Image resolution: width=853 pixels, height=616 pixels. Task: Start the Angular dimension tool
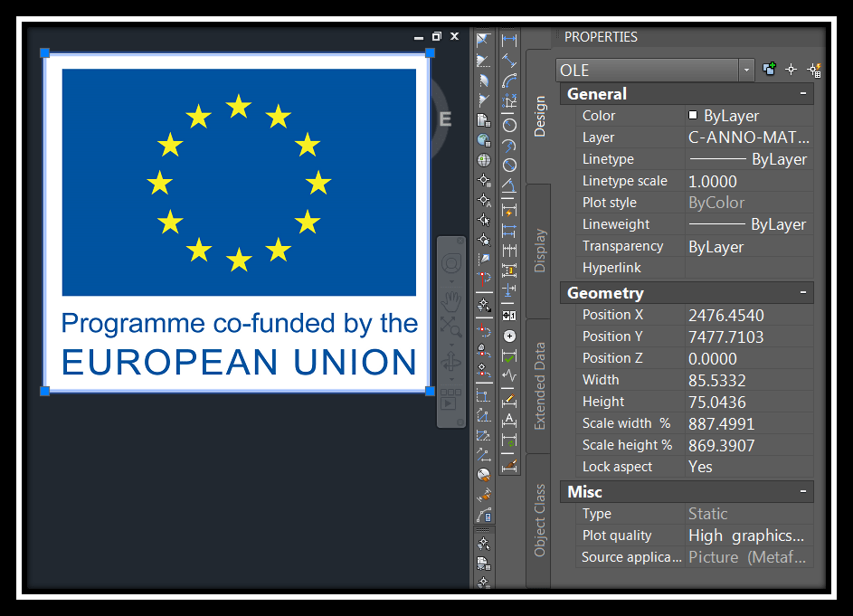509,185
